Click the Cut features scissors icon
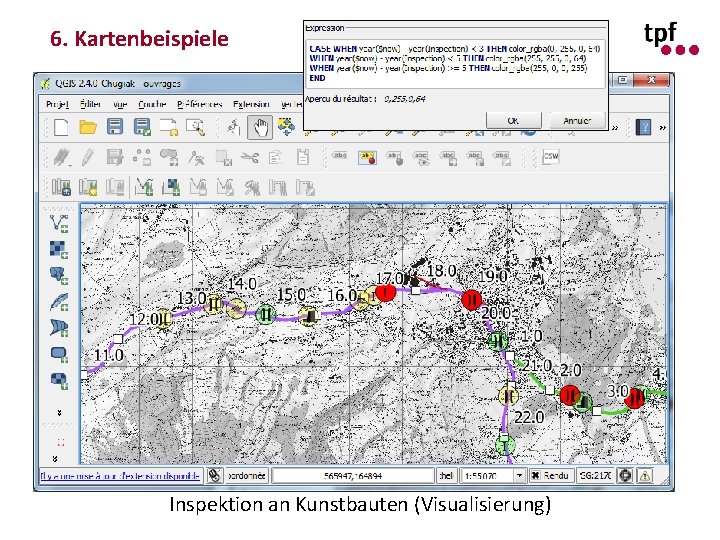720x540 pixels. click(x=249, y=158)
